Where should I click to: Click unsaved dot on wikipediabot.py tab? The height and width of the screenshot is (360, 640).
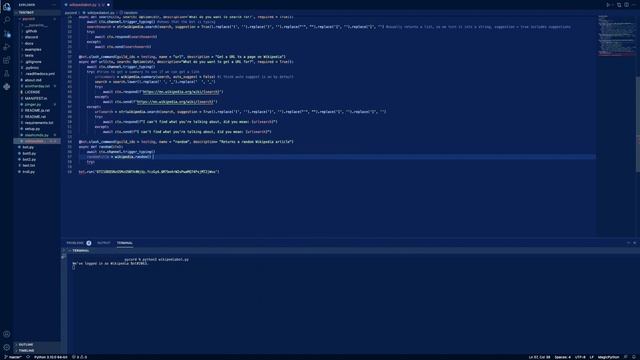pos(108,5)
